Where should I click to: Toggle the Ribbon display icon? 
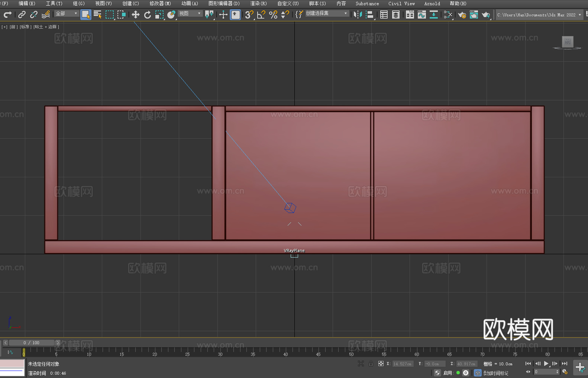[410, 14]
